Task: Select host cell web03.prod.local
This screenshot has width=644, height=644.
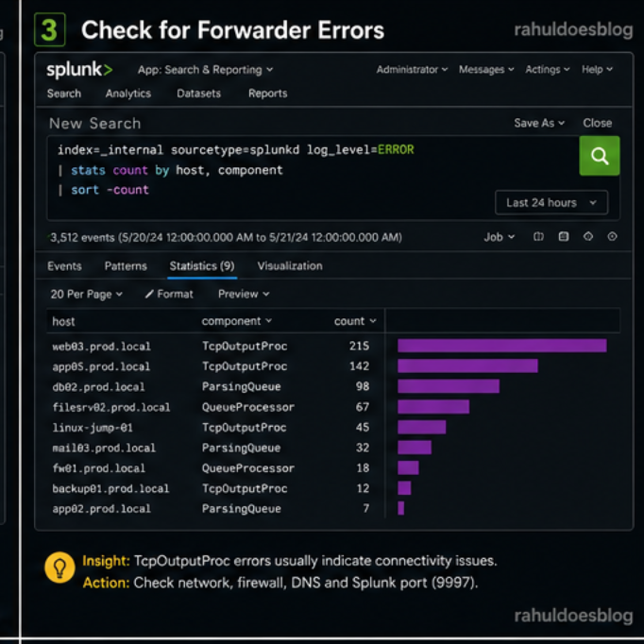Action: click(101, 347)
